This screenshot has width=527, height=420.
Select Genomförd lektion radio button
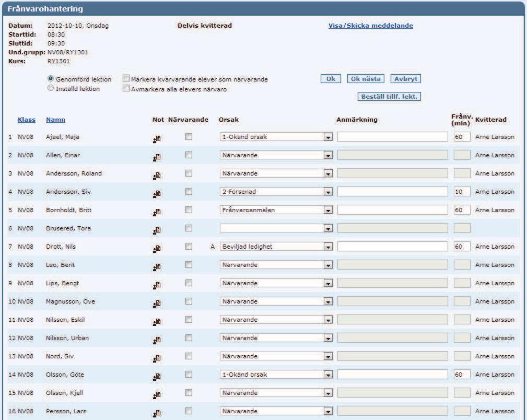51,78
